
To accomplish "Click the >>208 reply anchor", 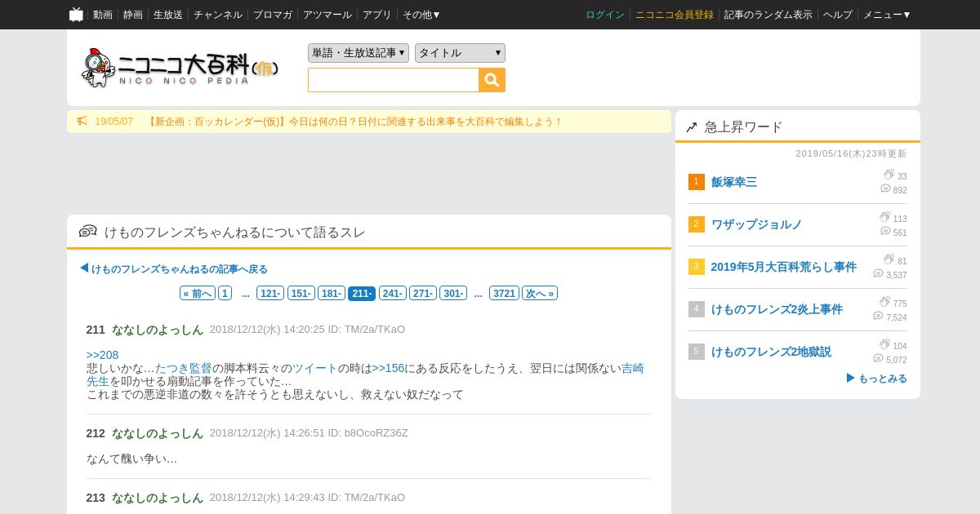I will (103, 355).
